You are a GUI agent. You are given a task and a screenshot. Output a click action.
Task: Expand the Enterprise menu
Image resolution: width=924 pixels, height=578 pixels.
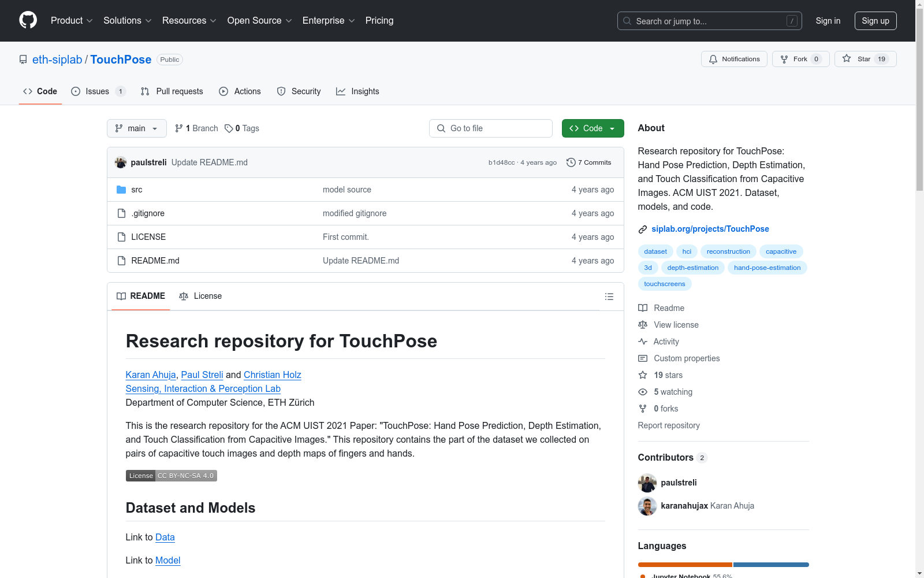tap(329, 21)
